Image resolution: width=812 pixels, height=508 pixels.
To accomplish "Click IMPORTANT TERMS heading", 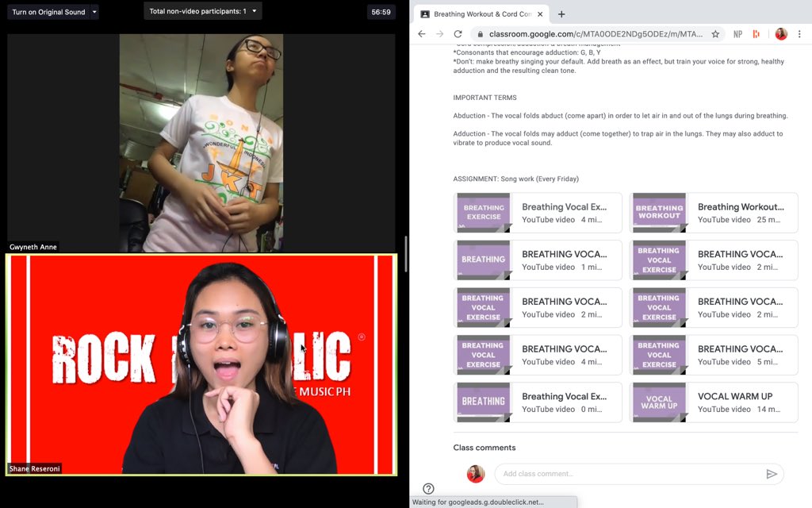I will pos(485,98).
